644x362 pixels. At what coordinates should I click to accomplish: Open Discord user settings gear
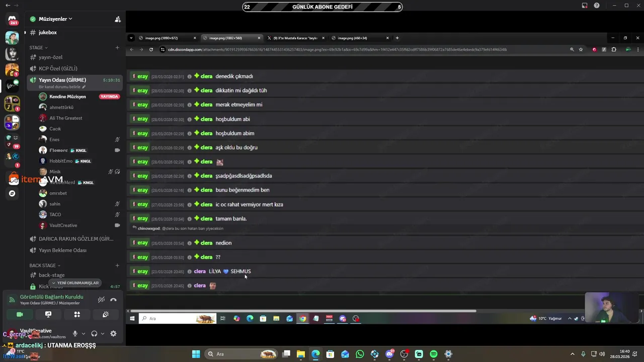113,333
